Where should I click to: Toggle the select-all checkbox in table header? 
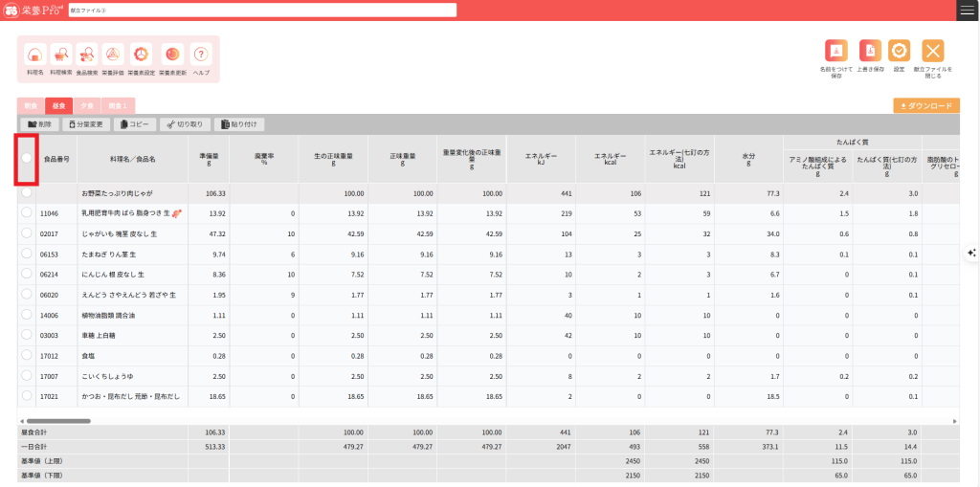27,158
